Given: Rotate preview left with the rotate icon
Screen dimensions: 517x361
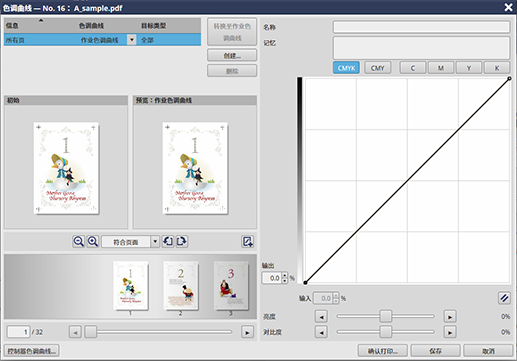Looking at the screenshot, I should (x=168, y=241).
